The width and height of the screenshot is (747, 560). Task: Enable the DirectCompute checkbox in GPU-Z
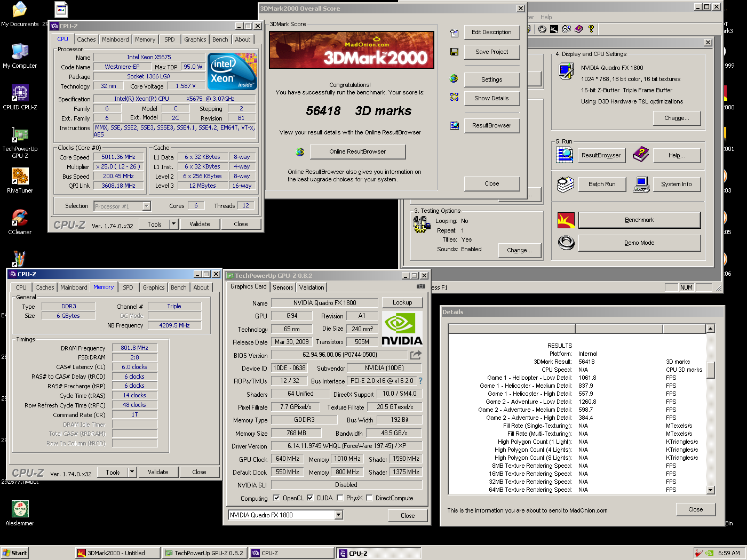pos(369,498)
